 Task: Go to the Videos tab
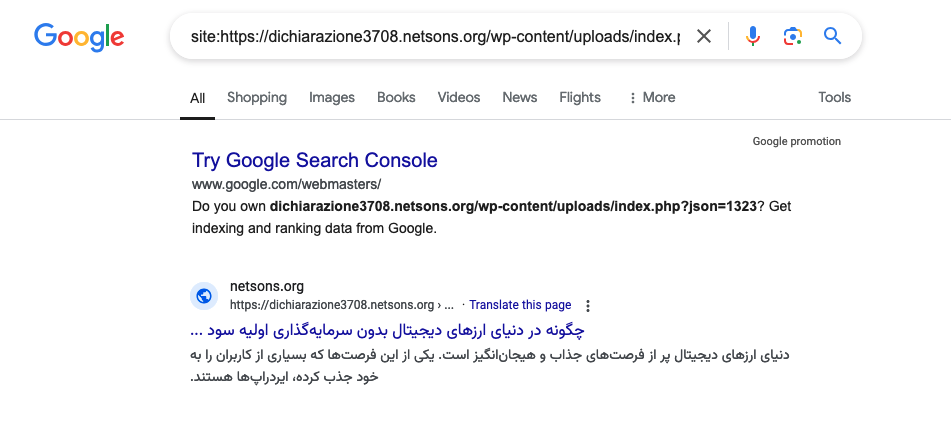pyautogui.click(x=459, y=98)
